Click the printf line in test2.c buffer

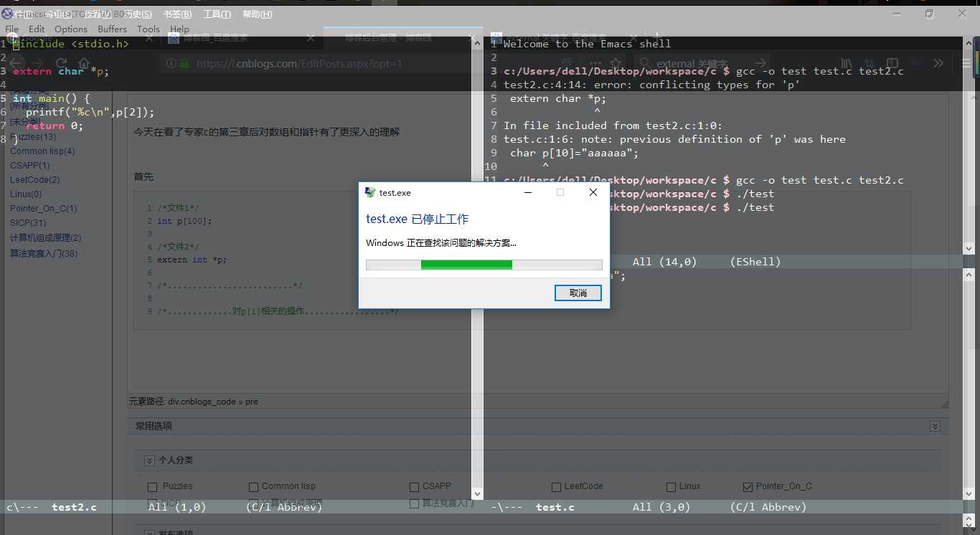(x=90, y=112)
